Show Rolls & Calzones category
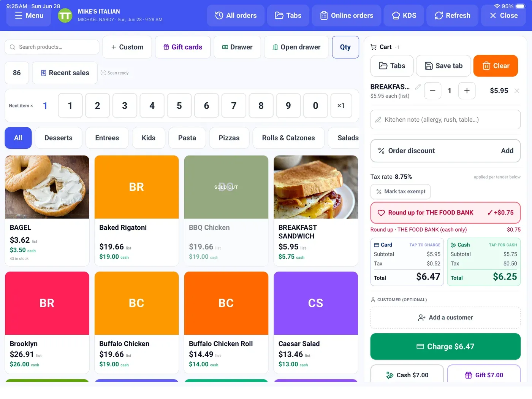The height and width of the screenshot is (399, 532). [x=288, y=138]
